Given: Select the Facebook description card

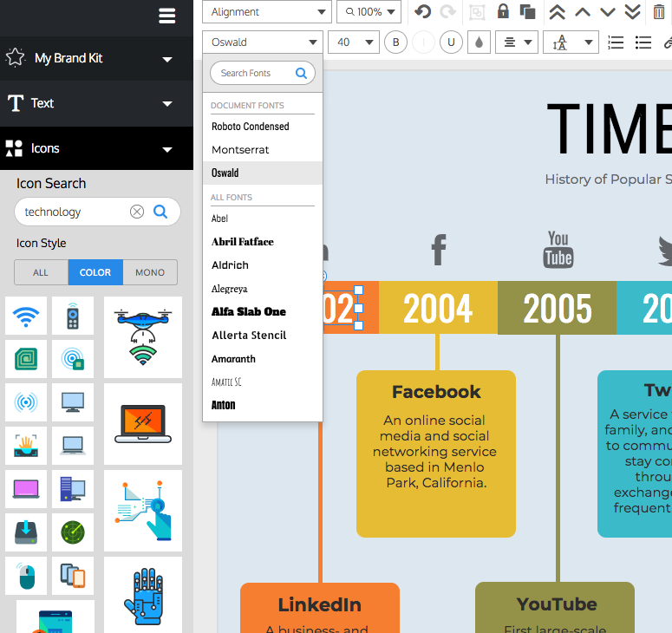Looking at the screenshot, I should 436,454.
